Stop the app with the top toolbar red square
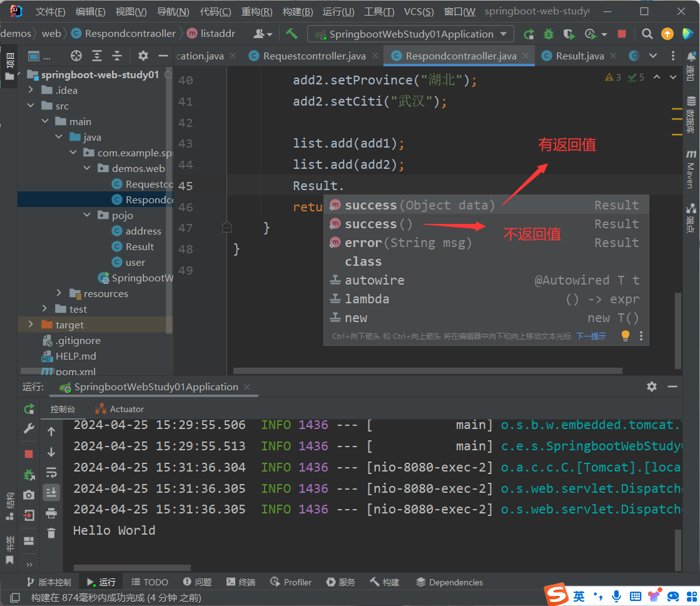The height and width of the screenshot is (606, 700). 621,34
